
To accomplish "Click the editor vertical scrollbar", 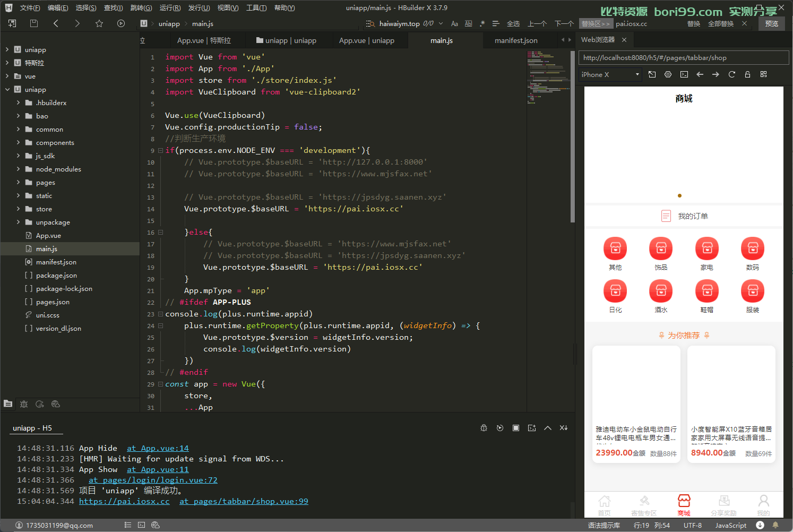I will [572, 137].
